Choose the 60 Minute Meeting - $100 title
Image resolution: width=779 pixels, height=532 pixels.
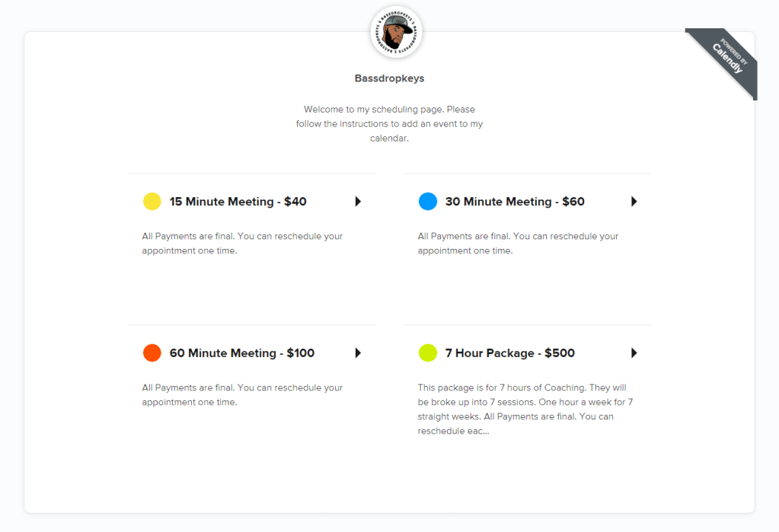pos(241,353)
